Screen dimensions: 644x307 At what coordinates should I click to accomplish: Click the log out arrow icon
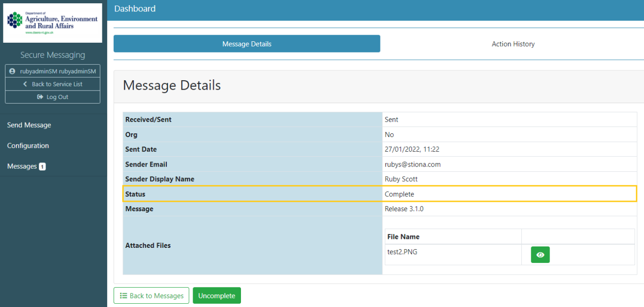click(40, 97)
